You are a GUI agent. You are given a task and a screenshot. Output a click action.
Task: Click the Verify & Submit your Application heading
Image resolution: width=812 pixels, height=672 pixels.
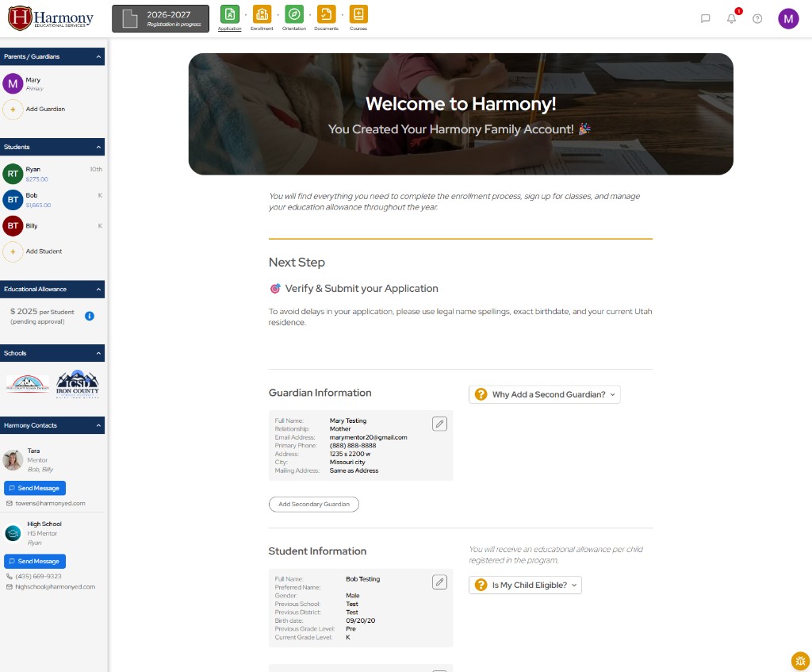(362, 289)
